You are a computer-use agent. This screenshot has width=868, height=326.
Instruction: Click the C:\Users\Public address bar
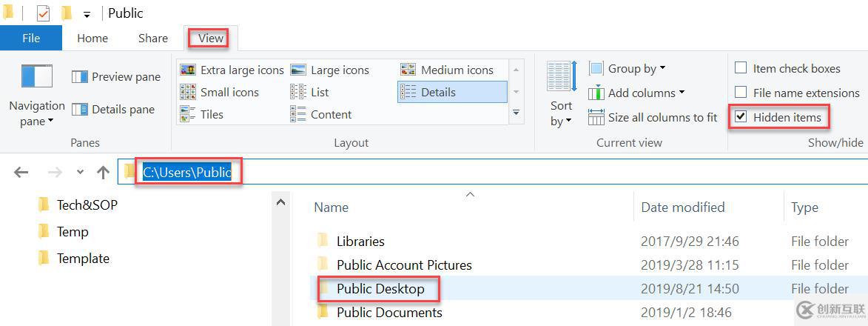[x=186, y=173]
